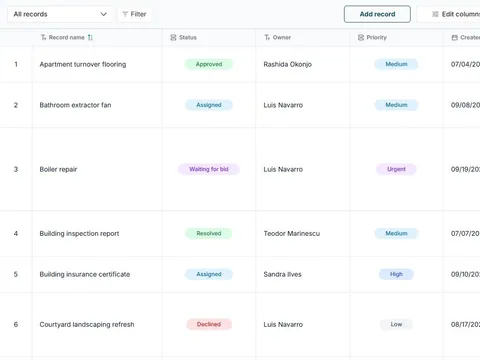Click the Low priority badge
This screenshot has width=480, height=360.
tap(396, 324)
